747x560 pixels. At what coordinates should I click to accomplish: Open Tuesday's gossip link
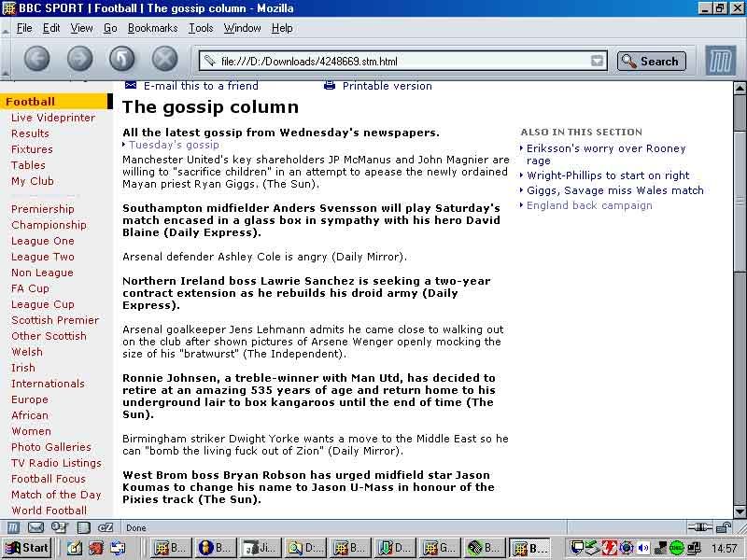coord(174,145)
